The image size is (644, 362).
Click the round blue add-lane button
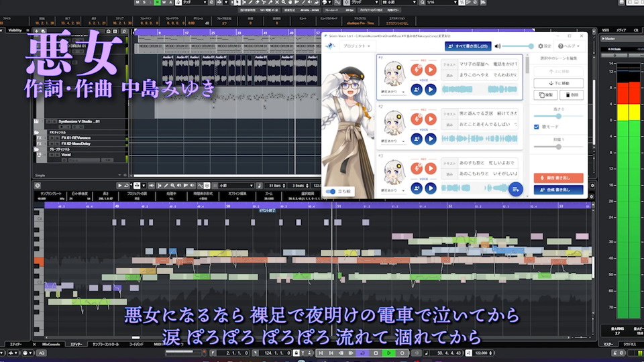(x=515, y=189)
